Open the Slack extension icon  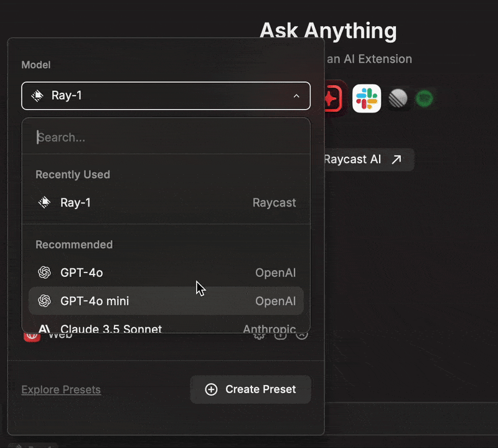(x=367, y=98)
